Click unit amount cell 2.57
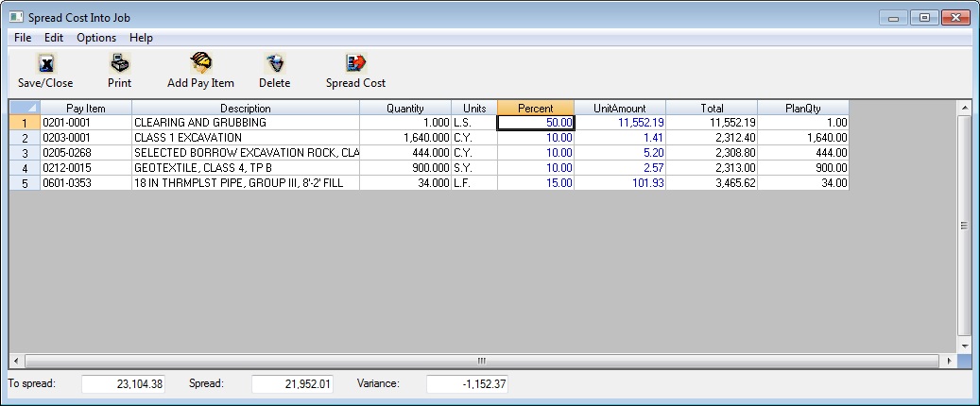Image resolution: width=980 pixels, height=406 pixels. (x=620, y=168)
